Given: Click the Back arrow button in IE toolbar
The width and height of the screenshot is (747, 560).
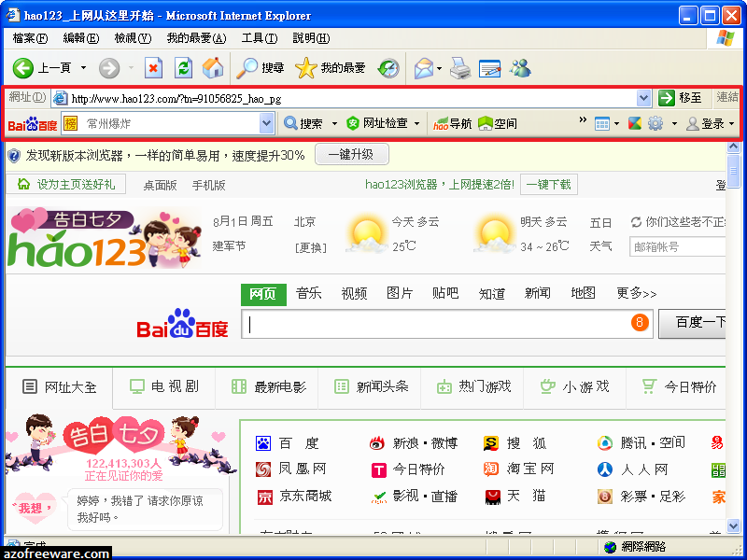Looking at the screenshot, I should click(x=22, y=68).
